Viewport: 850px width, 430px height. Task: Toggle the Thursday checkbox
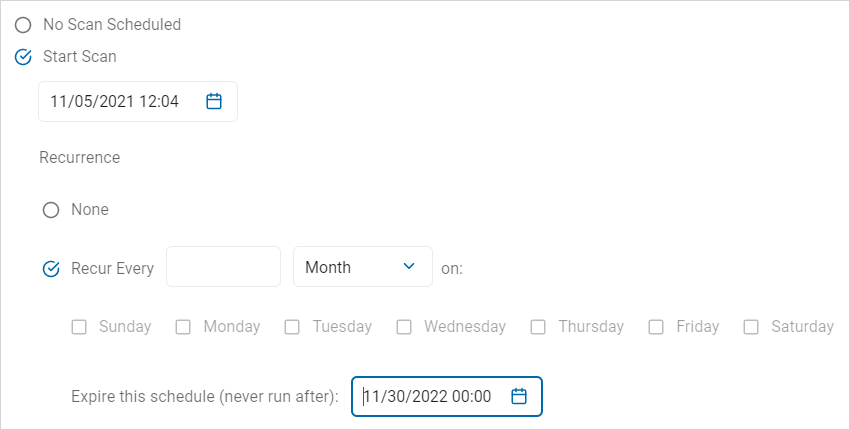(538, 326)
